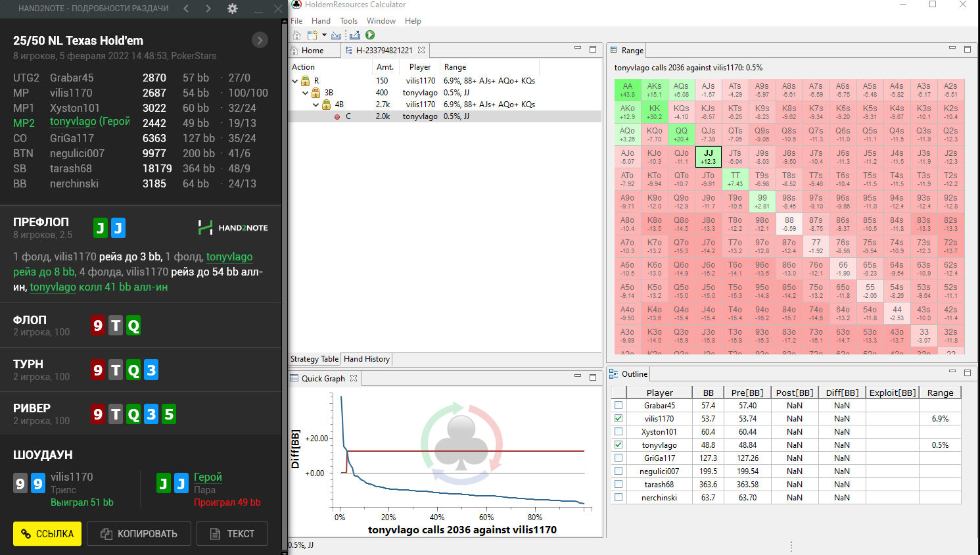The width and height of the screenshot is (980, 555).
Task: Click the export hand toolbar icon
Action: [355, 35]
